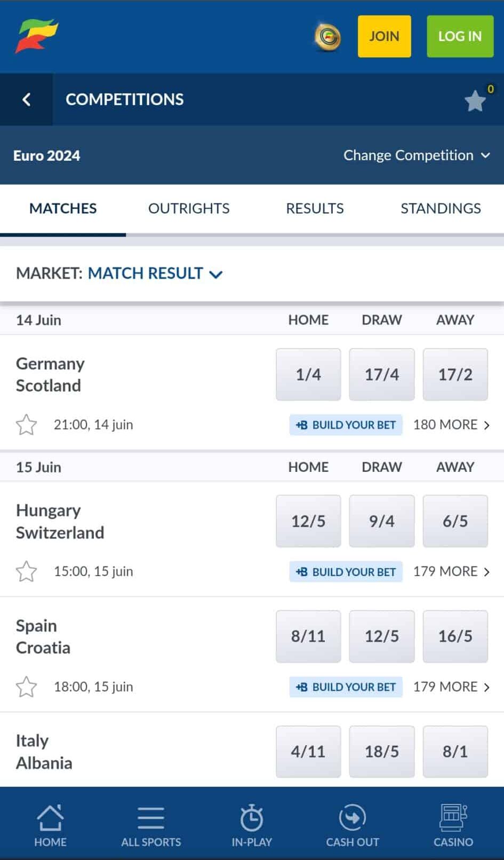Viewport: 504px width, 860px height.
Task: Expand 180 More markets for Germany match
Action: [451, 425]
